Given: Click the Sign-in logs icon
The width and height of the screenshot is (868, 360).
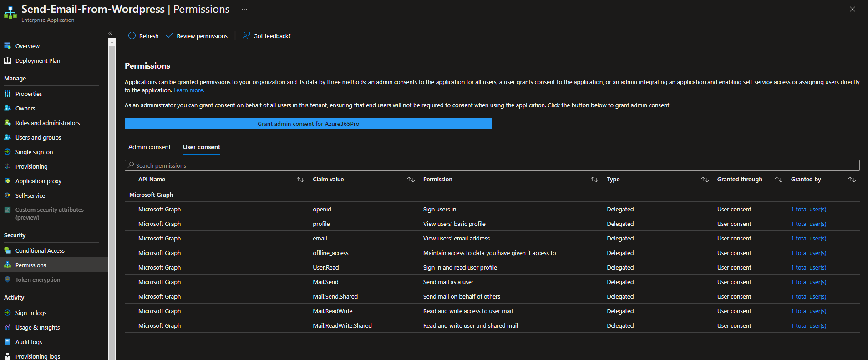Looking at the screenshot, I should coord(7,313).
